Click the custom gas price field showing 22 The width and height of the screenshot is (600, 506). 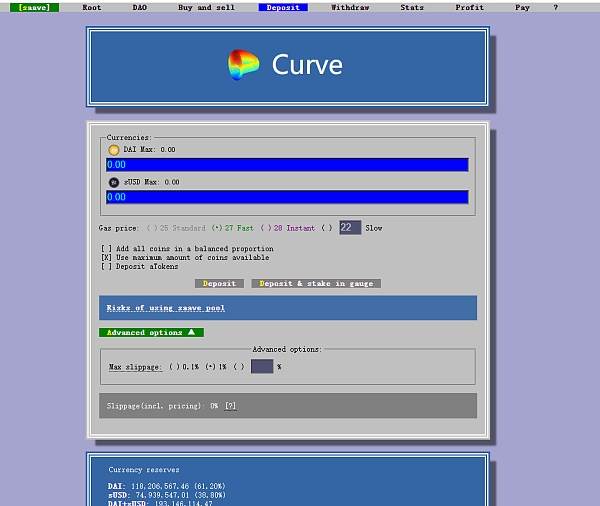coord(350,228)
